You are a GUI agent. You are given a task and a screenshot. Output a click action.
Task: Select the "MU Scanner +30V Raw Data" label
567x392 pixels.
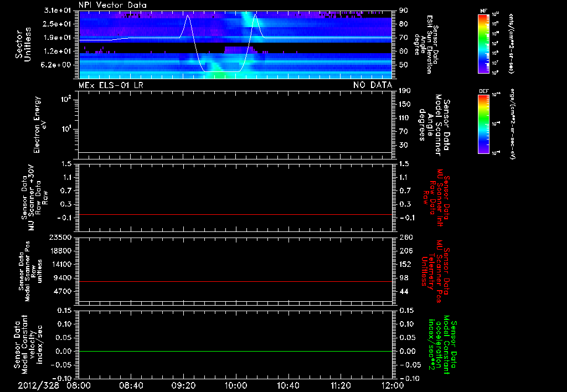point(34,198)
